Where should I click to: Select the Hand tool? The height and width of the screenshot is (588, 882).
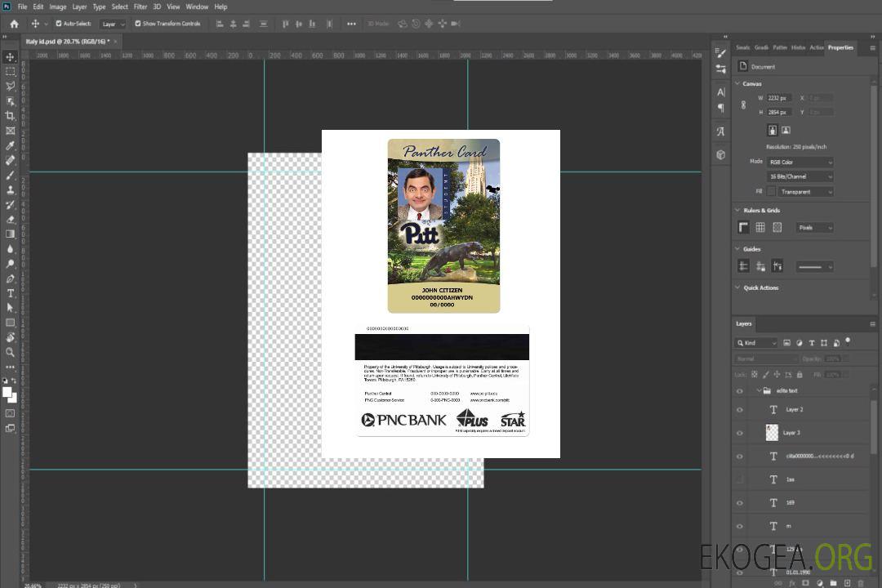tap(10, 337)
